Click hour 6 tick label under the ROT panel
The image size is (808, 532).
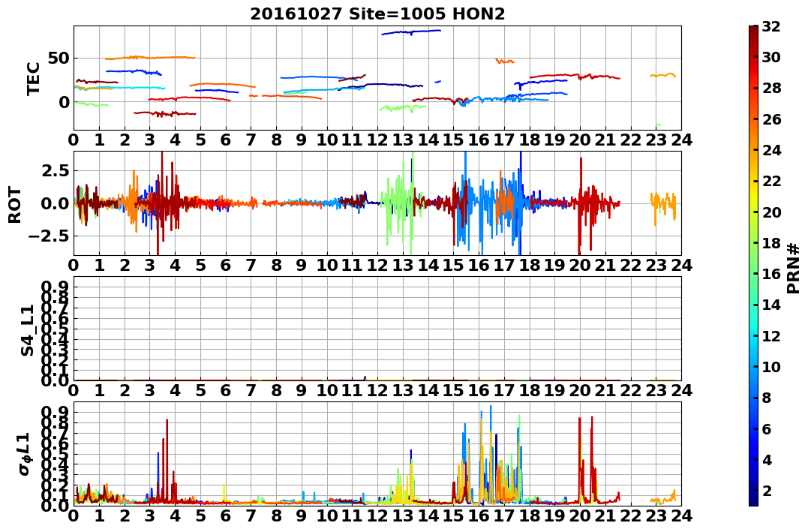(226, 266)
